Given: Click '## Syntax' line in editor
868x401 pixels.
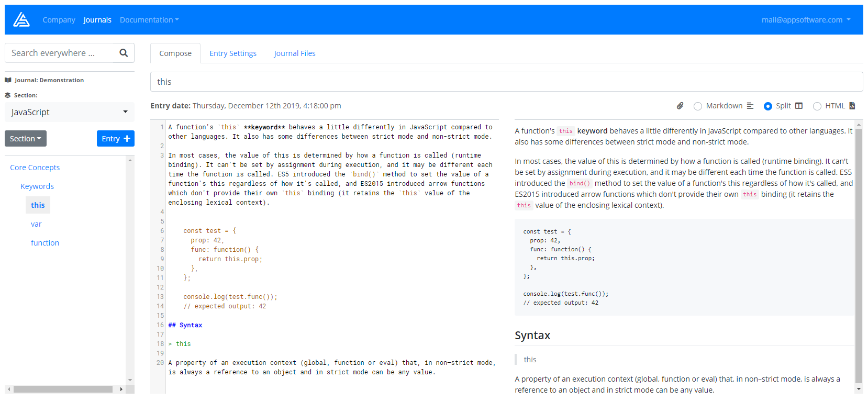Looking at the screenshot, I should pyautogui.click(x=185, y=325).
